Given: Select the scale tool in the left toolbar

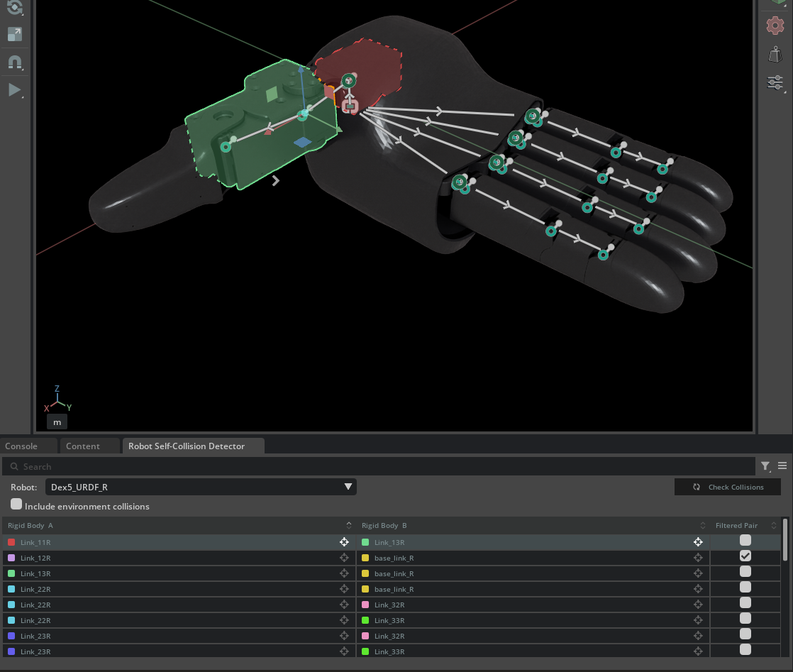Looking at the screenshot, I should click(x=14, y=33).
